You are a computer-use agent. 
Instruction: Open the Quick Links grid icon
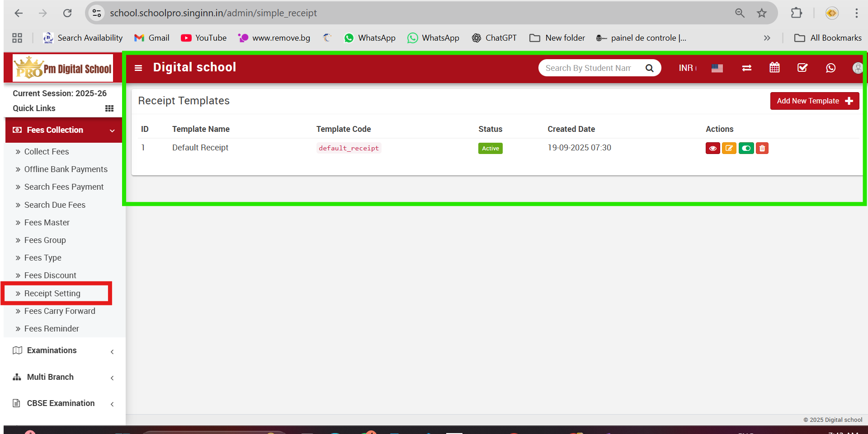109,108
